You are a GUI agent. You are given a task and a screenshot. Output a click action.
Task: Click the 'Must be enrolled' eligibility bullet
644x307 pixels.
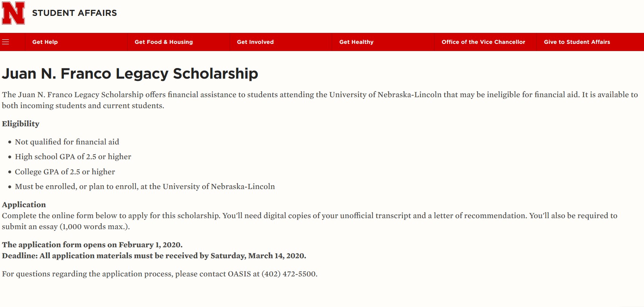coord(145,186)
